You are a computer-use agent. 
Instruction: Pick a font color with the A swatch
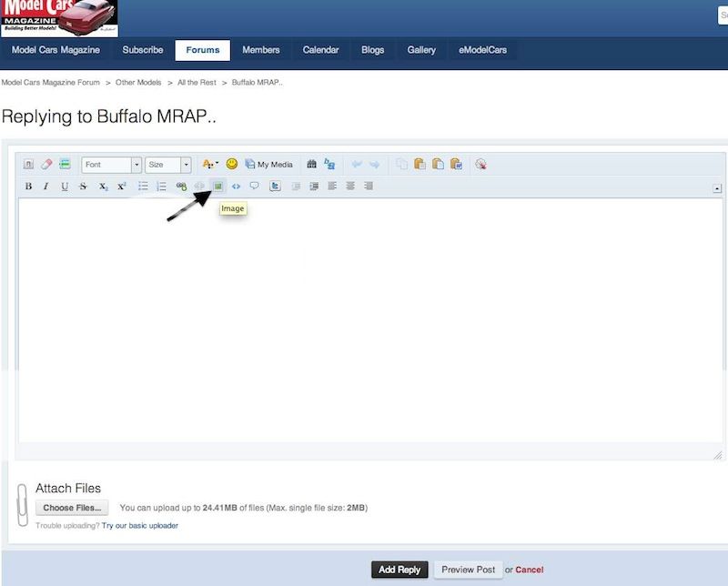(207, 164)
